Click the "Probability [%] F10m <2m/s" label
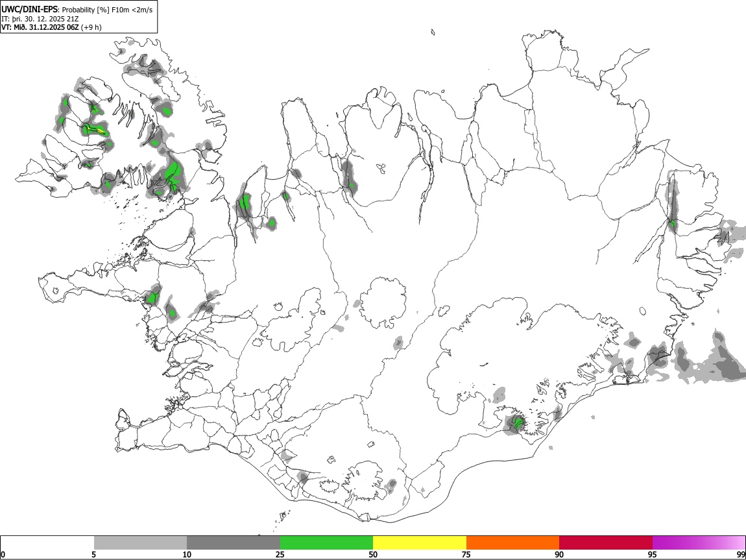This screenshot has height=560, width=746. pos(108,10)
